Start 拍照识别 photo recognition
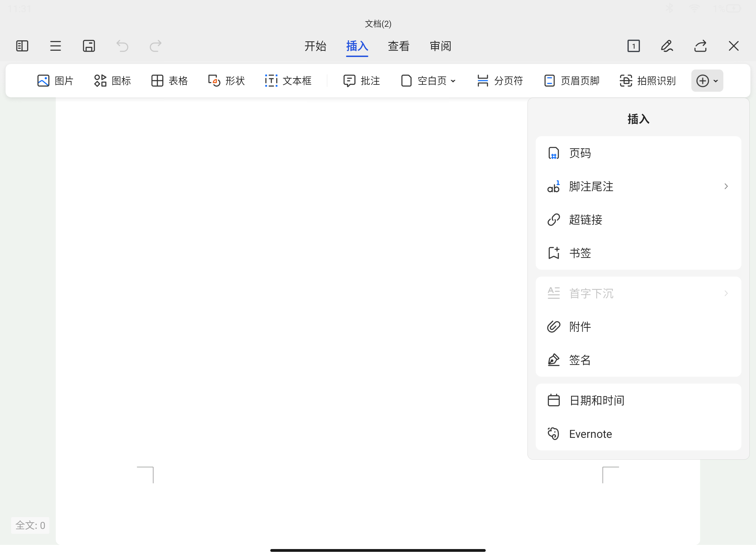 click(647, 80)
